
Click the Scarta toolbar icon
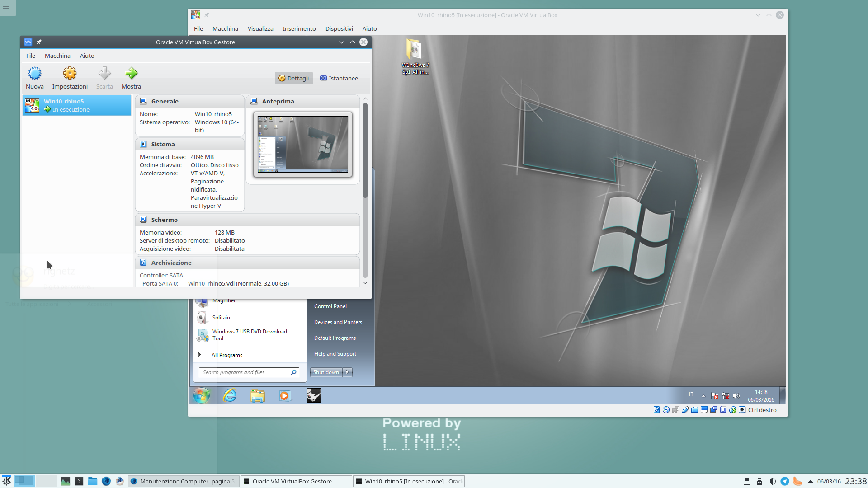(104, 78)
